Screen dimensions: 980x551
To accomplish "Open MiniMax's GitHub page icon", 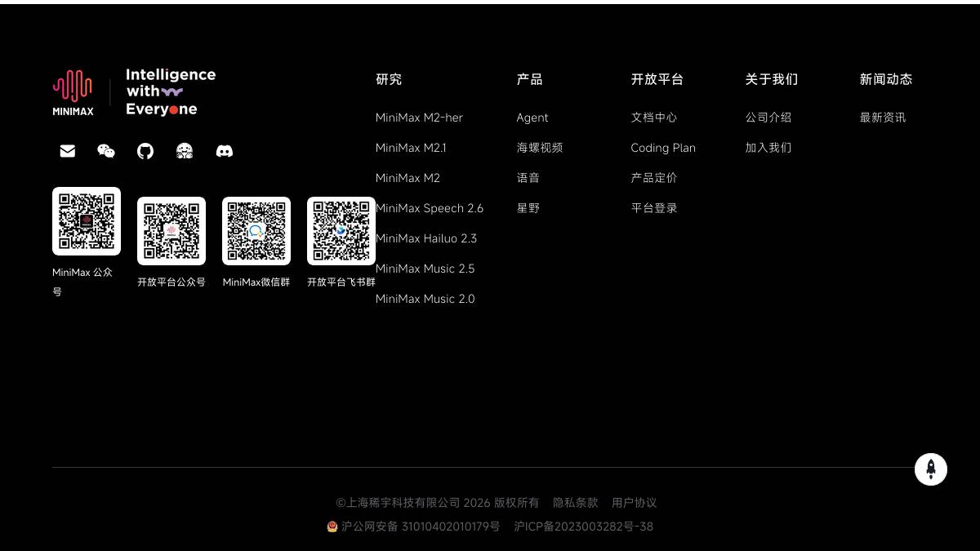I will click(145, 151).
